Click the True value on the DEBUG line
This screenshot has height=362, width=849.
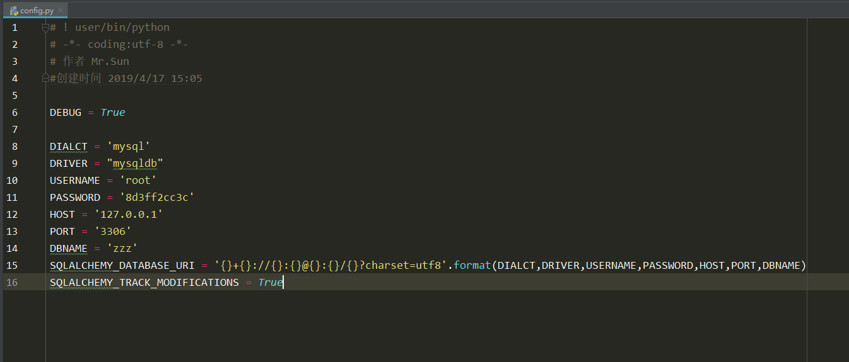(x=113, y=113)
